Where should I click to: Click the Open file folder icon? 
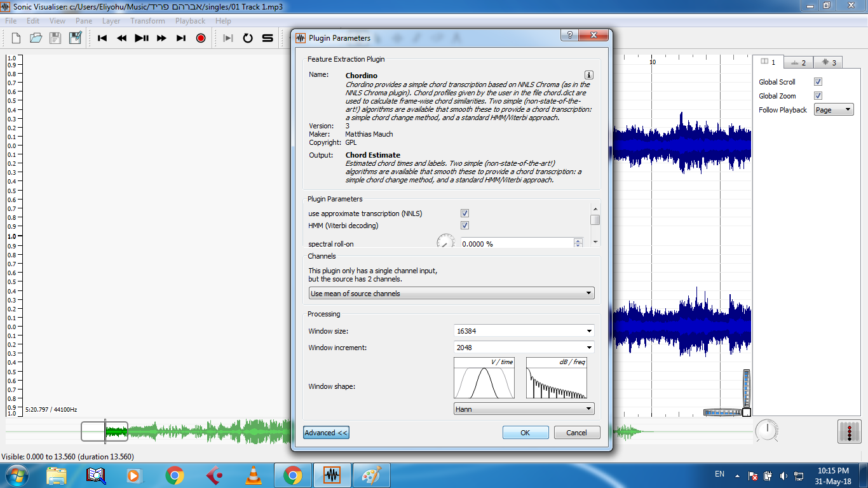[36, 38]
